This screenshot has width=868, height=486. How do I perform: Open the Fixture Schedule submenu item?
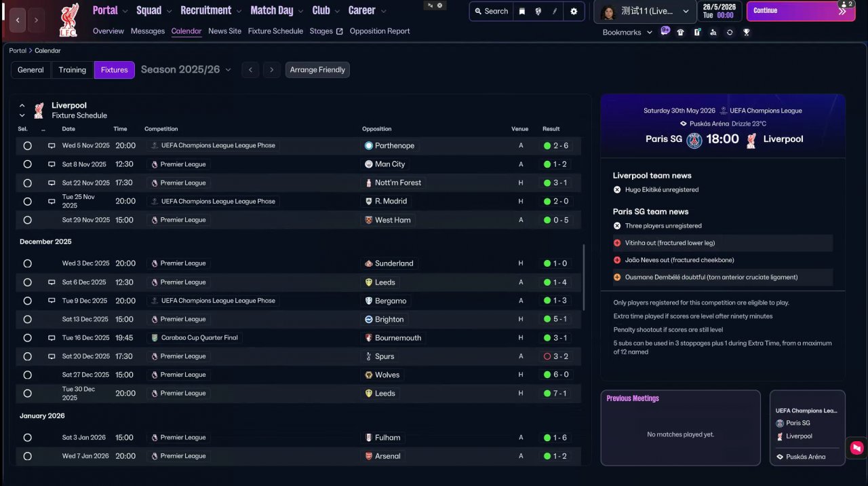click(275, 31)
